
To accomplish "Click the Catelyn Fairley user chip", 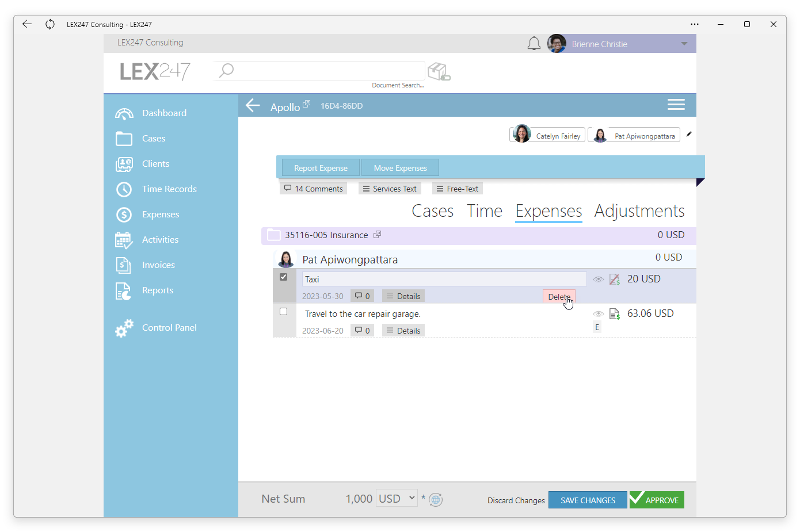I will [547, 135].
